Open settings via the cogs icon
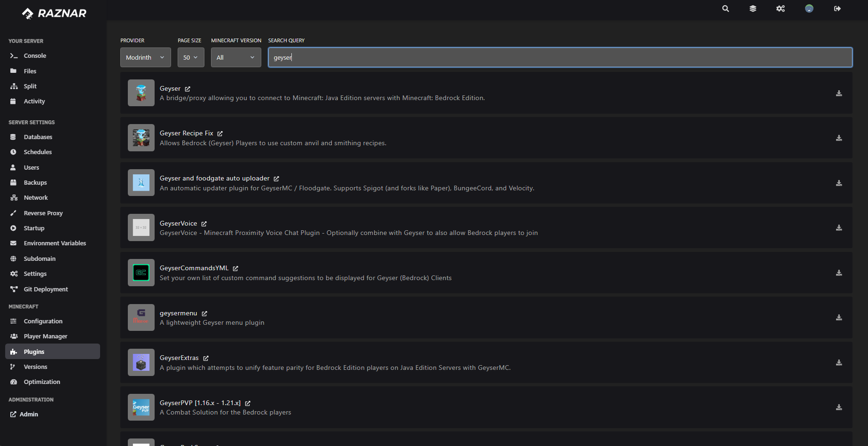This screenshot has height=446, width=868. [x=781, y=8]
